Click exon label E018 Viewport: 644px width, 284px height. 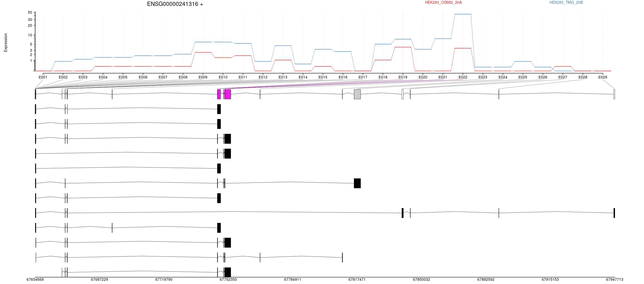tap(383, 77)
